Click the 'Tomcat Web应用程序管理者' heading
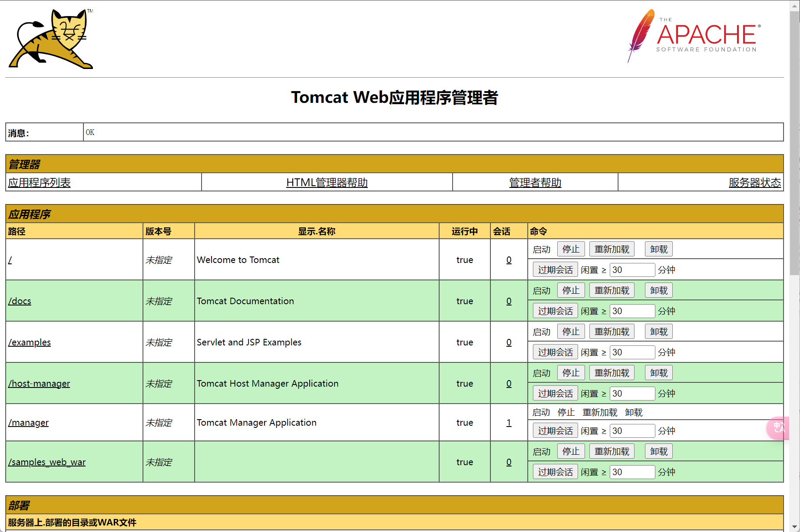Image resolution: width=800 pixels, height=532 pixels. [394, 97]
